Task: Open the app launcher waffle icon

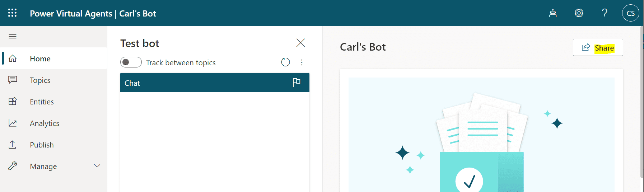Action: [x=13, y=13]
